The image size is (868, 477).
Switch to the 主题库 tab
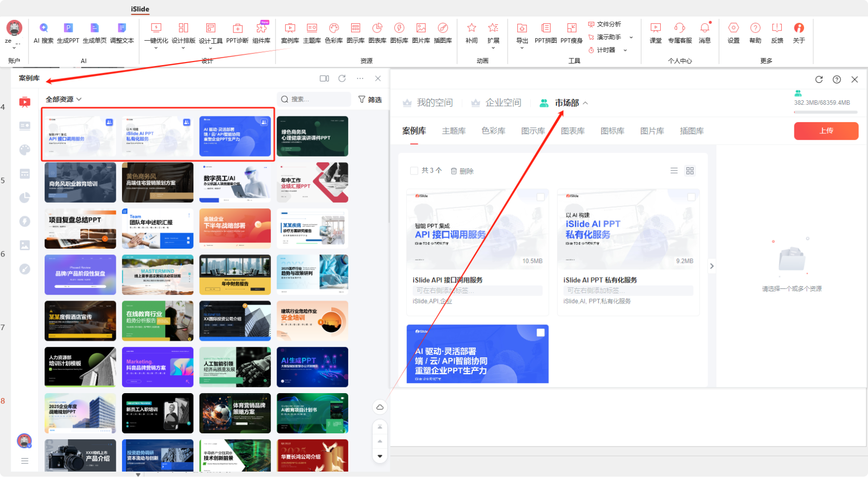[x=454, y=131]
